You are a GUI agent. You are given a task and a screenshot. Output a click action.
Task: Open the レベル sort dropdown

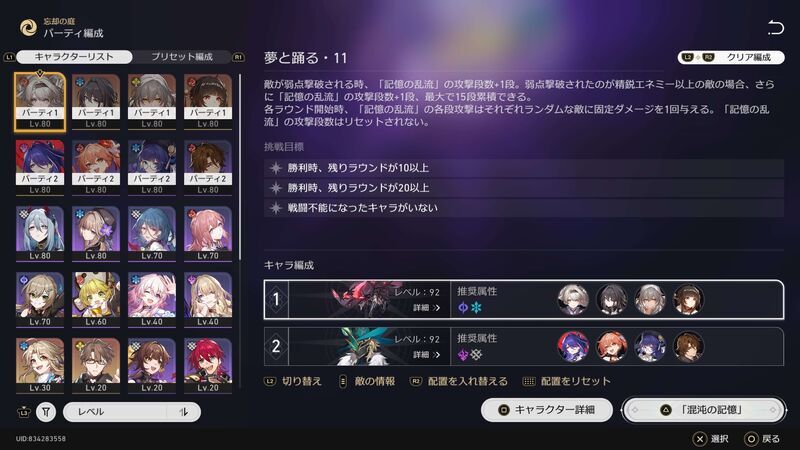click(132, 412)
